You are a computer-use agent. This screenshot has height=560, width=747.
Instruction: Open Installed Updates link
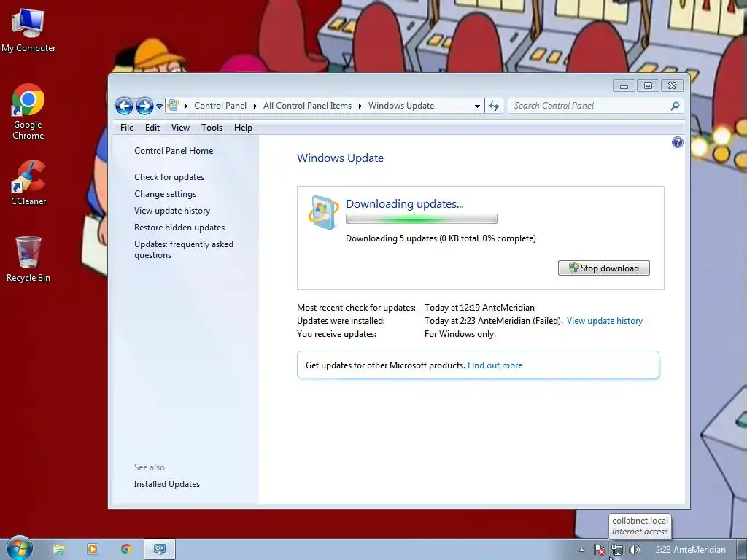pyautogui.click(x=167, y=484)
